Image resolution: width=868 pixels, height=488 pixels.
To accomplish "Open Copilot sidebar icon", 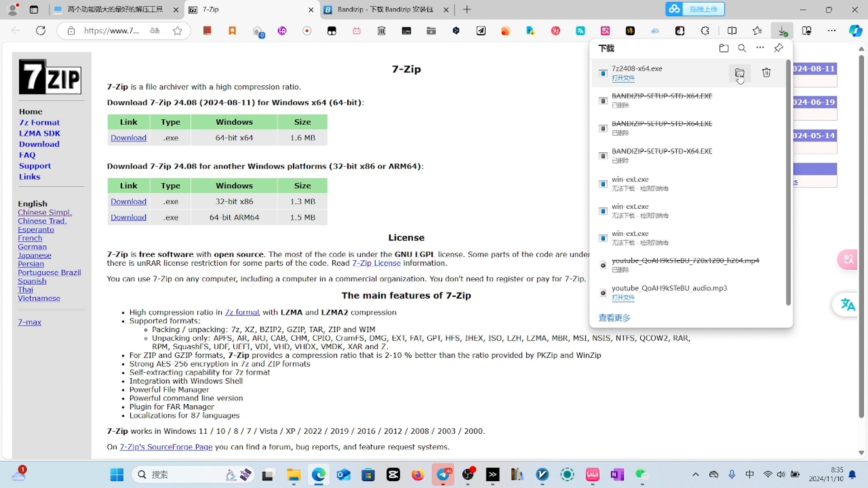I will [855, 31].
